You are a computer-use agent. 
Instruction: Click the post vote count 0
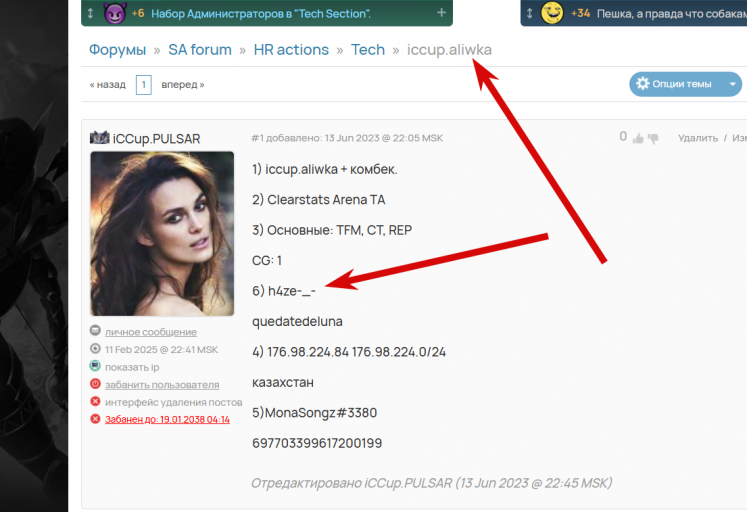coord(623,137)
